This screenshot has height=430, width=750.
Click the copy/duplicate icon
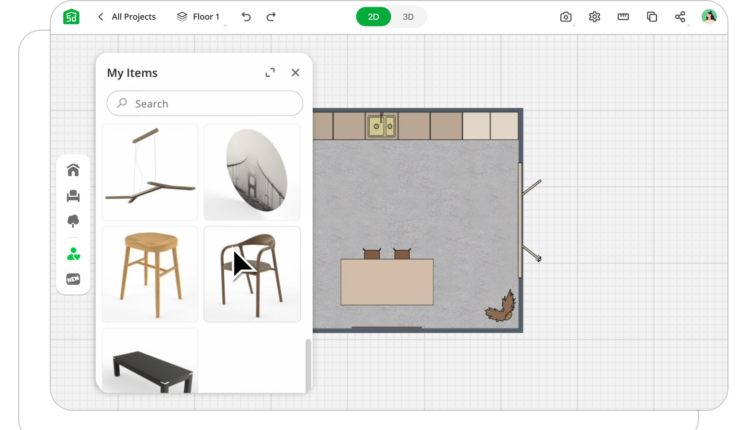click(x=652, y=17)
